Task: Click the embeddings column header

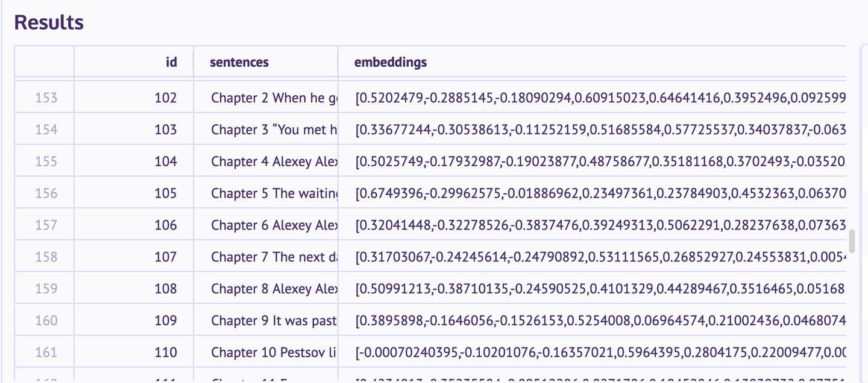Action: coord(592,61)
